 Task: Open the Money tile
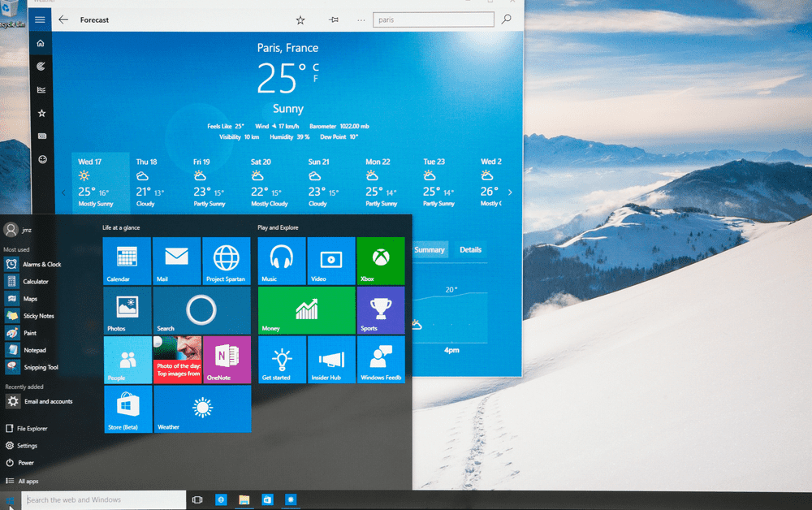click(307, 310)
